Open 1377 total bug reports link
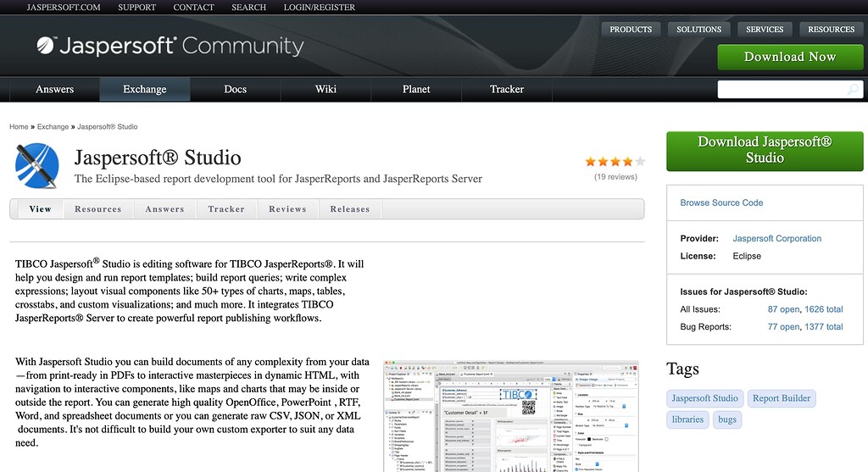Viewport: 868px width, 472px height. click(x=824, y=327)
